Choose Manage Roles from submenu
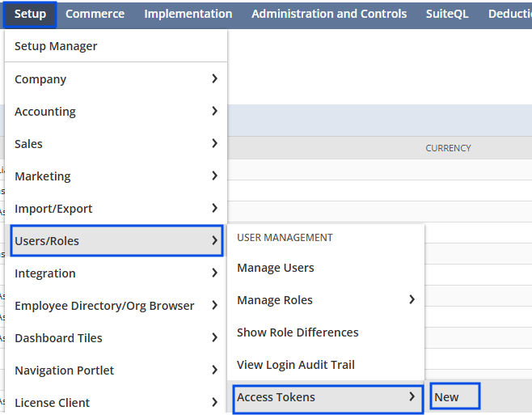This screenshot has width=532, height=415. point(326,300)
